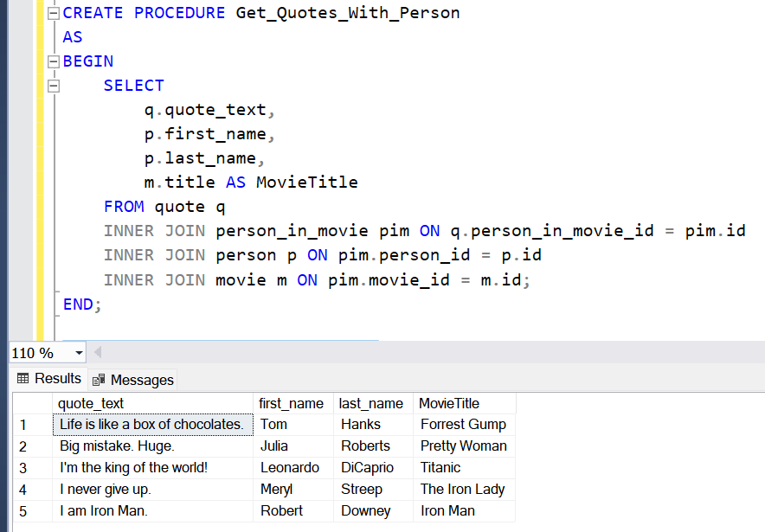765x532 pixels.
Task: Place cursor on the END; line
Action: (x=82, y=304)
